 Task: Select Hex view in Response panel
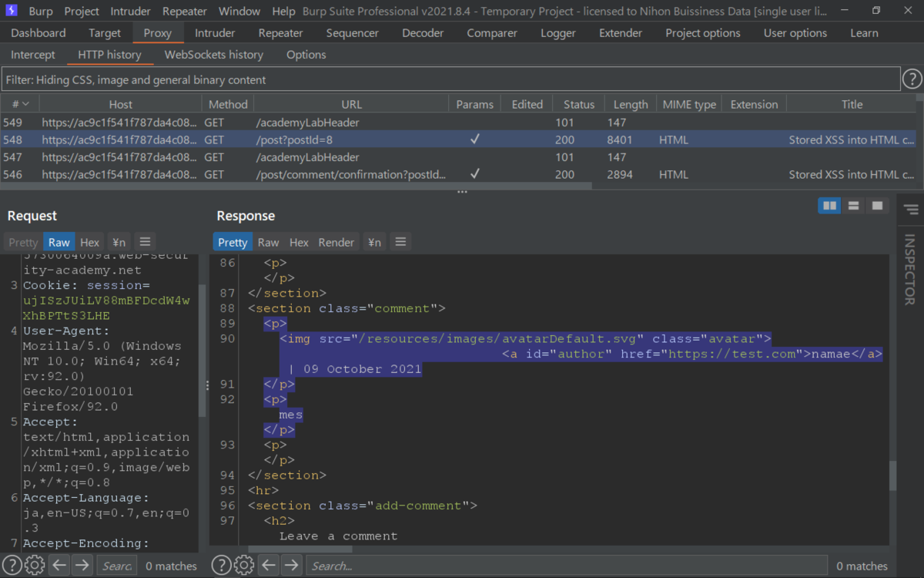(x=299, y=242)
